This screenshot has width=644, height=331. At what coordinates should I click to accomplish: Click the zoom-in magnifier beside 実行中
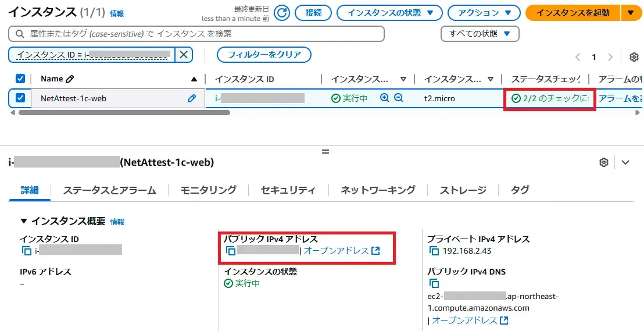pyautogui.click(x=384, y=98)
